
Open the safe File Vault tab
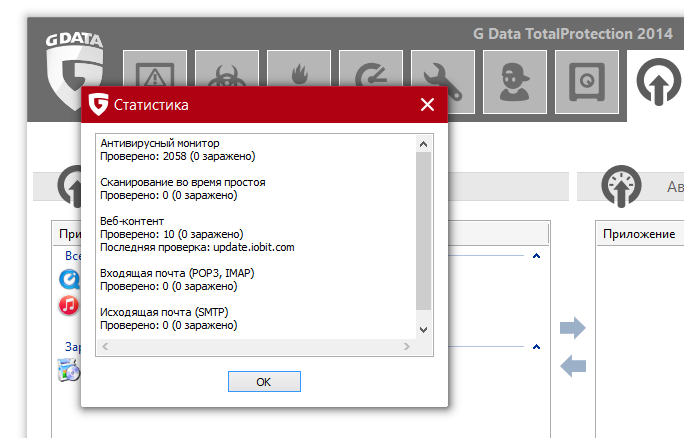pyautogui.click(x=587, y=82)
